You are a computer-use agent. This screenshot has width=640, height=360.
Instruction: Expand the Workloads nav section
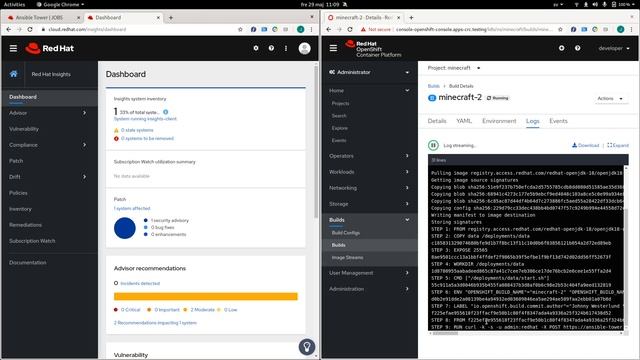pos(369,172)
